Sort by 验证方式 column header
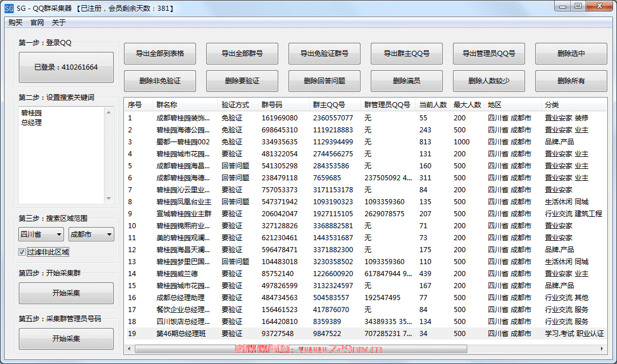 [x=238, y=105]
